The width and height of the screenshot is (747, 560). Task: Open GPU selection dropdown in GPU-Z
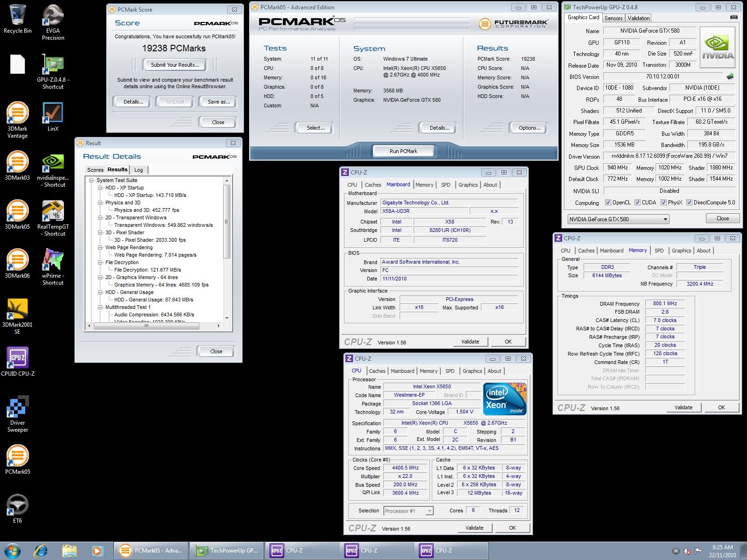[618, 219]
